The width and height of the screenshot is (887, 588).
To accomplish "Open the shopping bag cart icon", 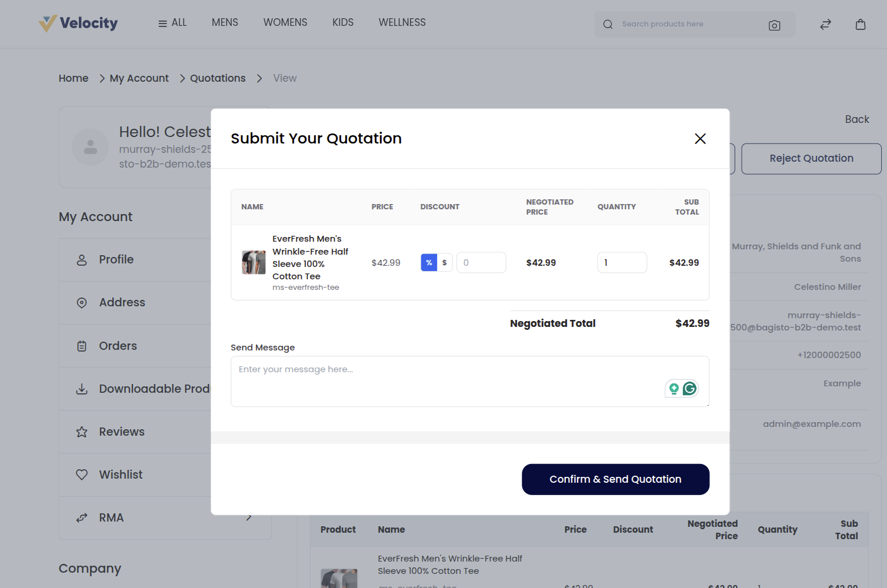I will [x=861, y=24].
